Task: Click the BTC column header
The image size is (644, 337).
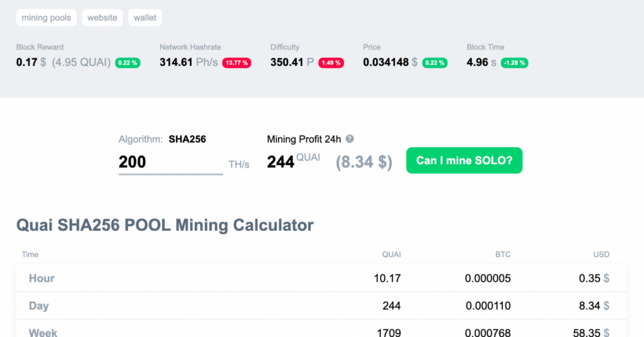Action: [502, 255]
